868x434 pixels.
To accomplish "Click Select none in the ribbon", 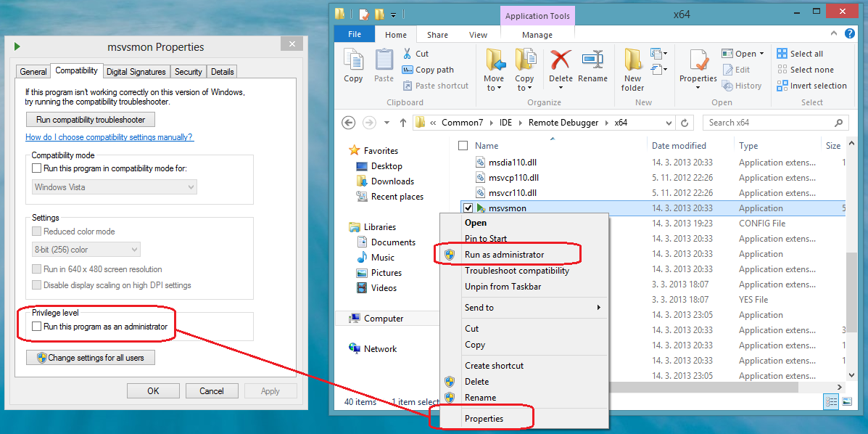I will click(806, 70).
